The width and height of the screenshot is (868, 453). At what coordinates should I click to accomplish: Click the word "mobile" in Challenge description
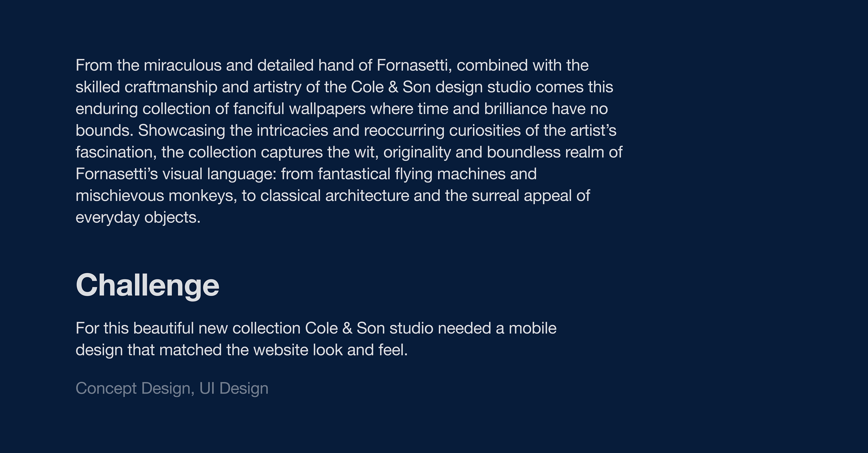tap(532, 329)
